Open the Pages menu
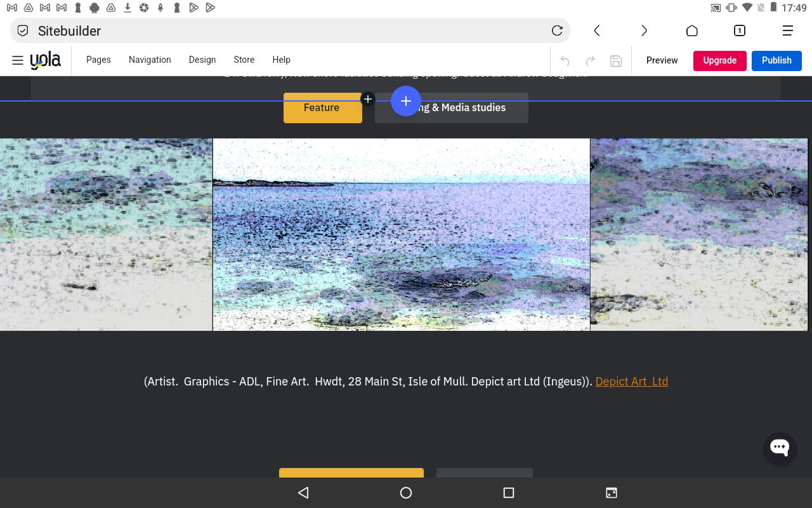The width and height of the screenshot is (812, 508). coord(98,60)
